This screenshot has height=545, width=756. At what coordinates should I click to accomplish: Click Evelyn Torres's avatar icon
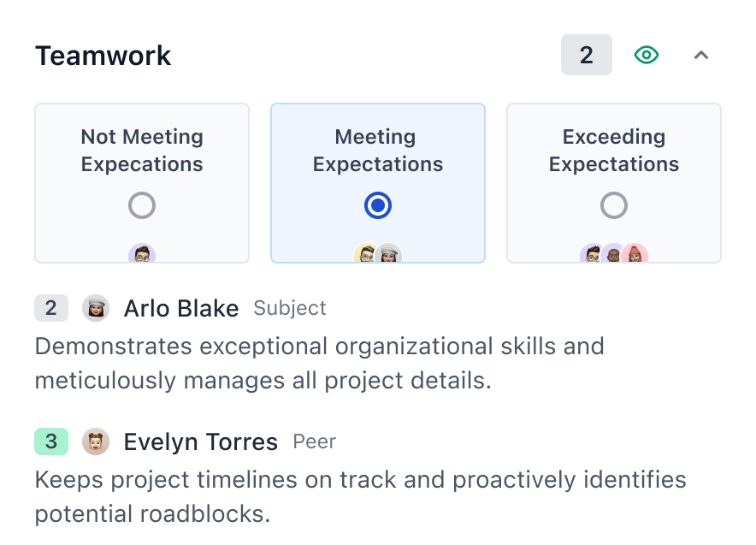click(x=96, y=441)
